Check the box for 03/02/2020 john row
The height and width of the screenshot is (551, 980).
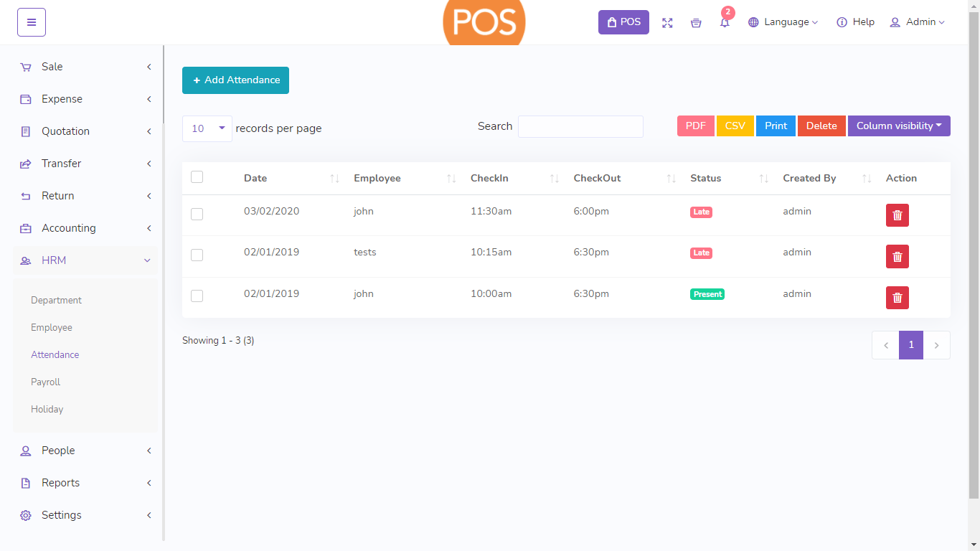coord(197,214)
